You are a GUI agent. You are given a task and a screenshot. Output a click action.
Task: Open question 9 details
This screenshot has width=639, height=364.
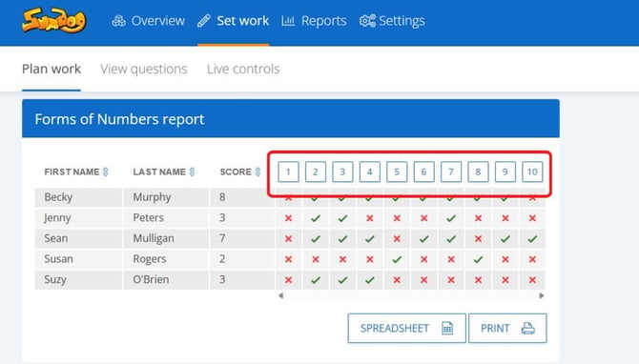coord(505,172)
